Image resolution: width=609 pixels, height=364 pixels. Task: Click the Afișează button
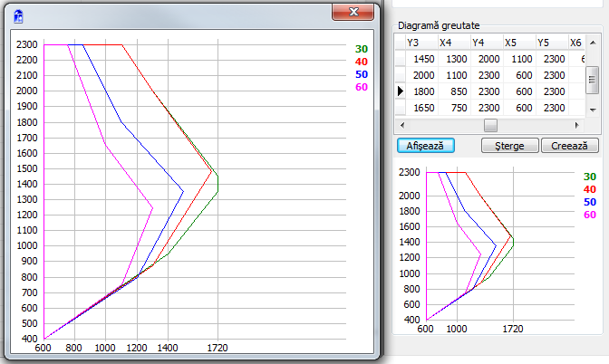click(426, 146)
